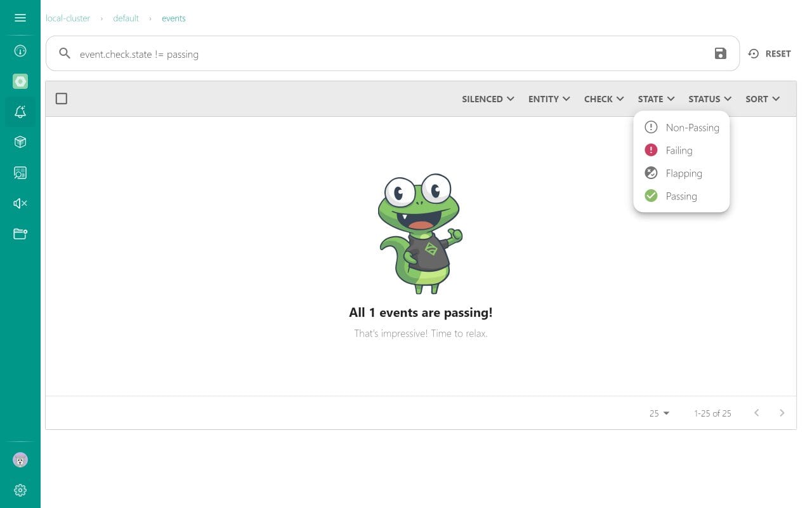Expand the STATUS filter dropdown
Image resolution: width=812 pixels, height=508 pixels.
[x=709, y=99]
